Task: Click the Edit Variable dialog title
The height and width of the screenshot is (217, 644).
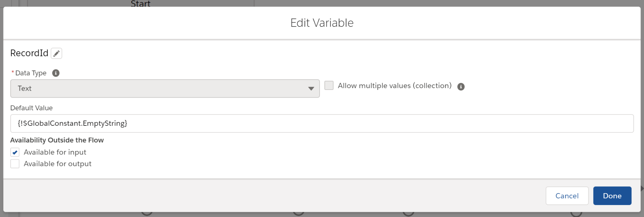Action: (322, 23)
